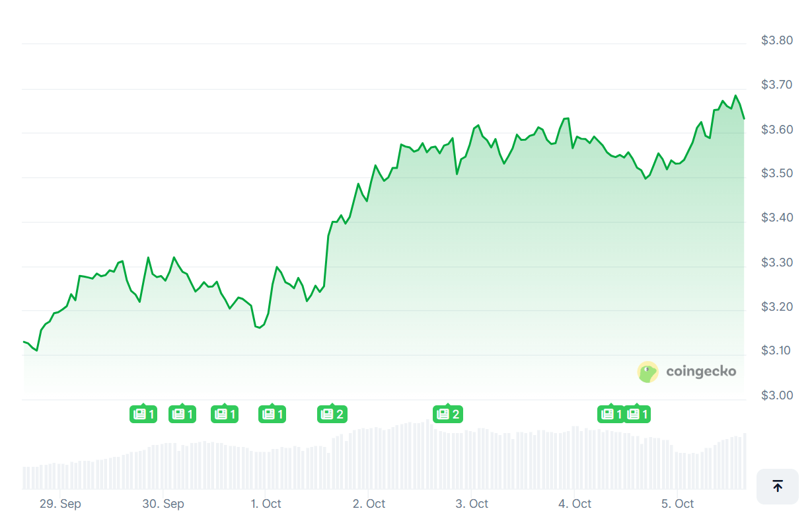This screenshot has height=523, width=812.
Task: Click the highest peak of the price line
Action: 735,96
